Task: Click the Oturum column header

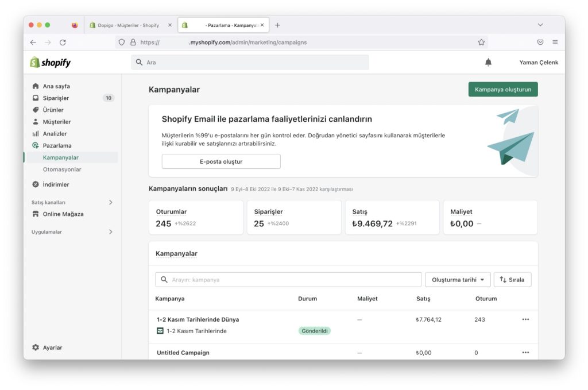Action: pos(486,299)
